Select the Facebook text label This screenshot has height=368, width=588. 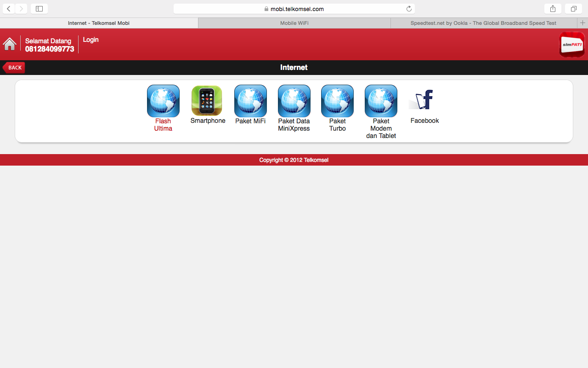424,121
